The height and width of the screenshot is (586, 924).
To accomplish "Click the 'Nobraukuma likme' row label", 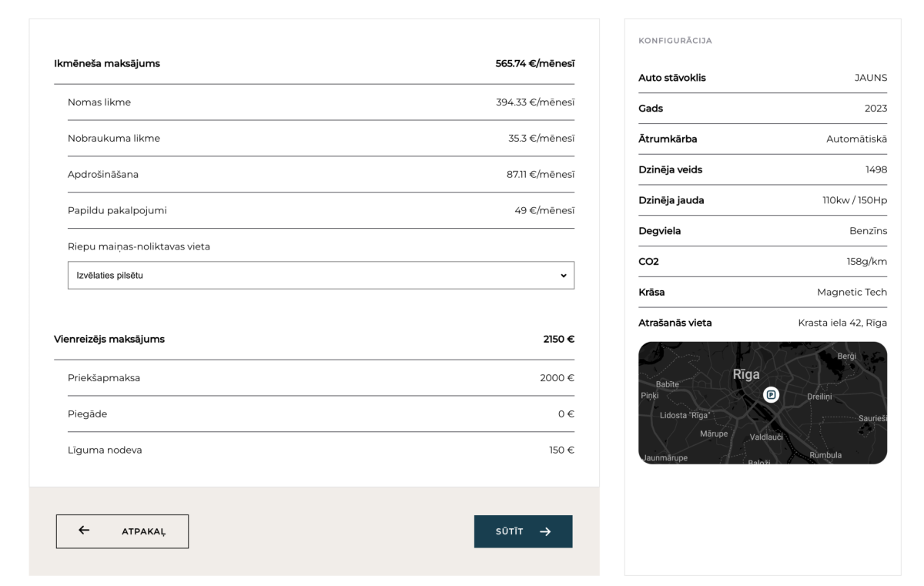I will tap(114, 139).
